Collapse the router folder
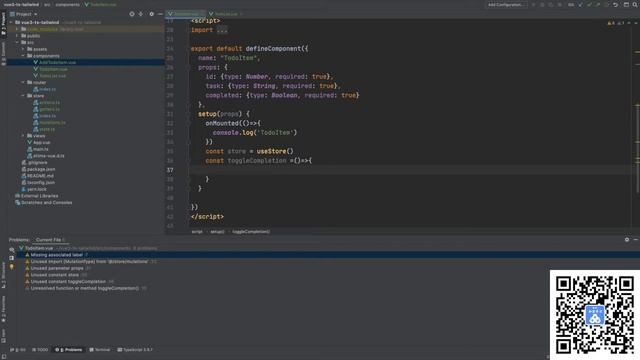Viewport: 640px width, 360px height. pyautogui.click(x=23, y=82)
